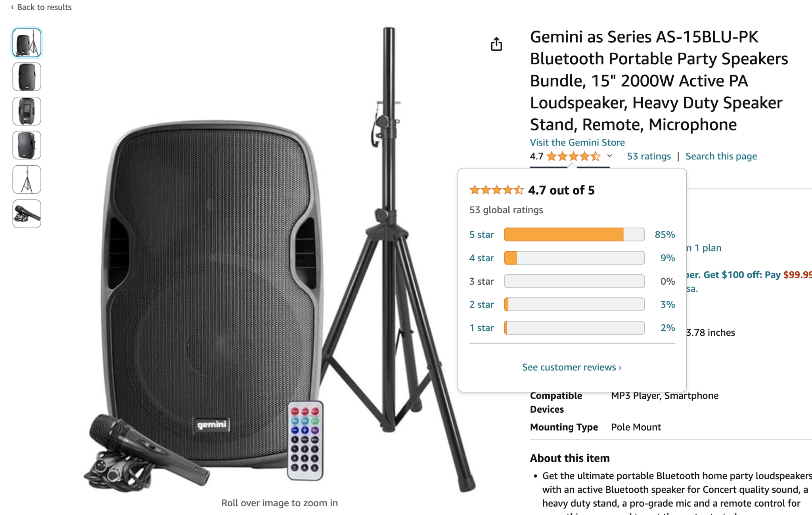Filter reviews by 2 star

coord(481,304)
